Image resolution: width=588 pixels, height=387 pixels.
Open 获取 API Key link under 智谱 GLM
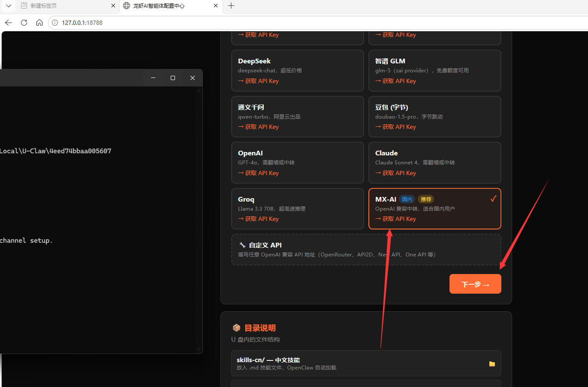(396, 81)
